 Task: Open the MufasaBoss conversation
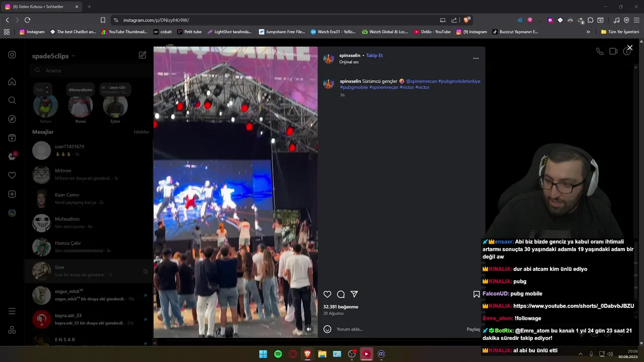click(x=88, y=223)
